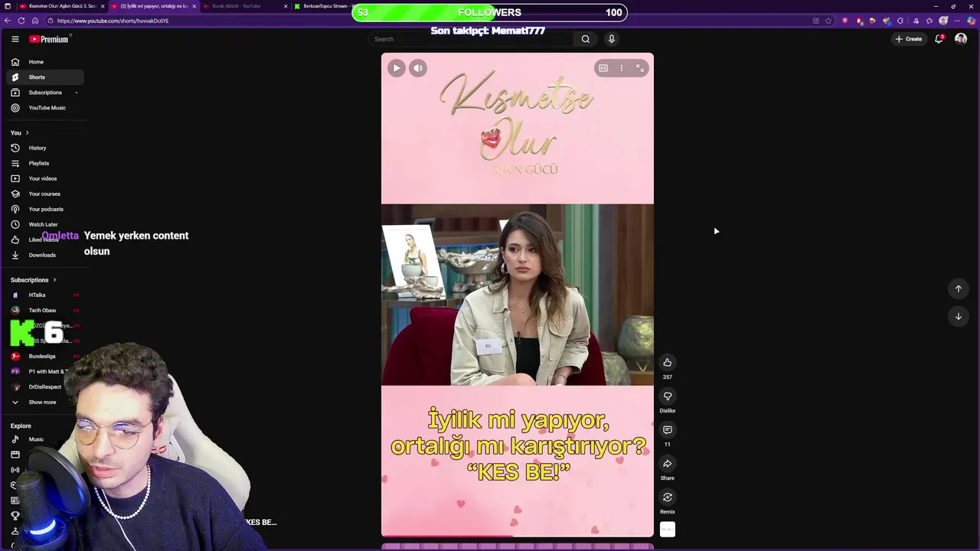980x551 pixels.
Task: Open the browser favorites list icon
Action: pos(929,21)
